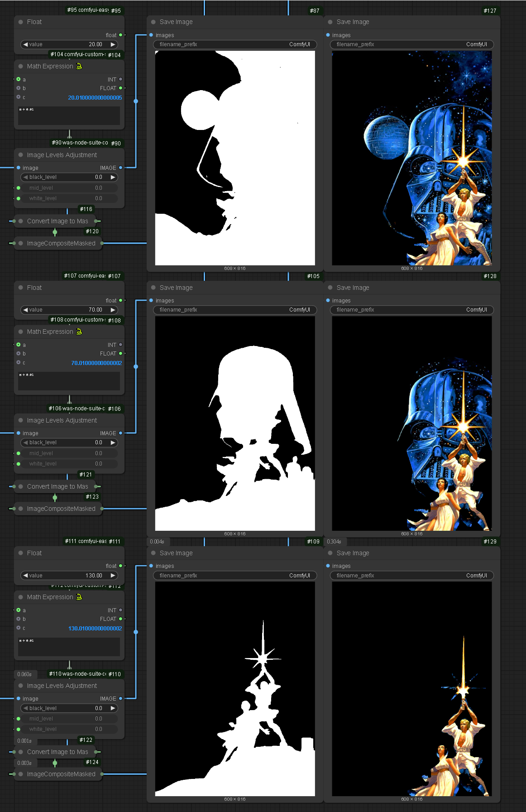Open the lightsaber figures preview in Save Image #129
526x812 pixels.
[x=412, y=689]
